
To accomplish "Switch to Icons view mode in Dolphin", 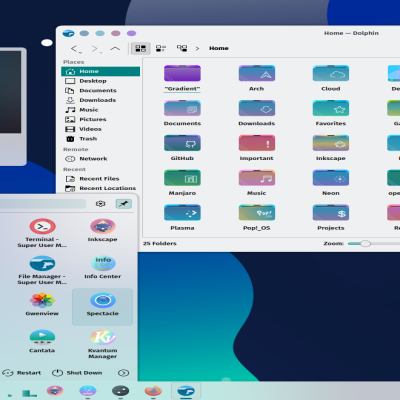I will [141, 48].
